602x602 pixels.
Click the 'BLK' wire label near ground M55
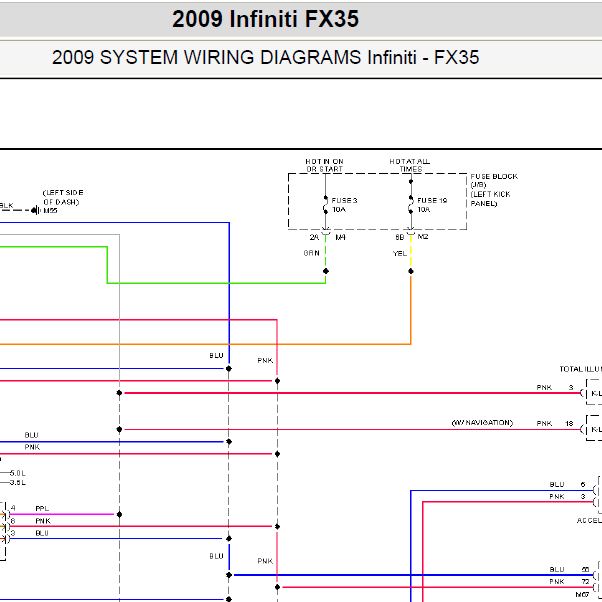[x=7, y=205]
